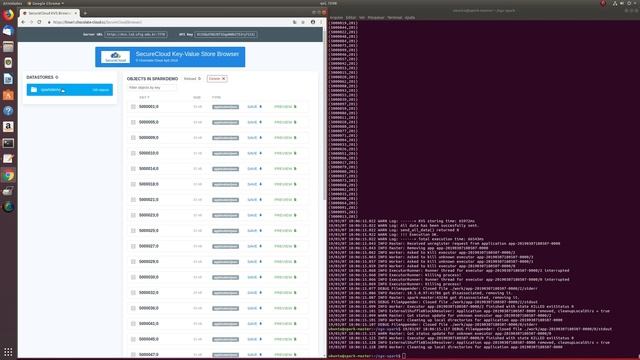Bookmark this page with the star icon
The height and width of the screenshot is (360, 640).
[303, 22]
